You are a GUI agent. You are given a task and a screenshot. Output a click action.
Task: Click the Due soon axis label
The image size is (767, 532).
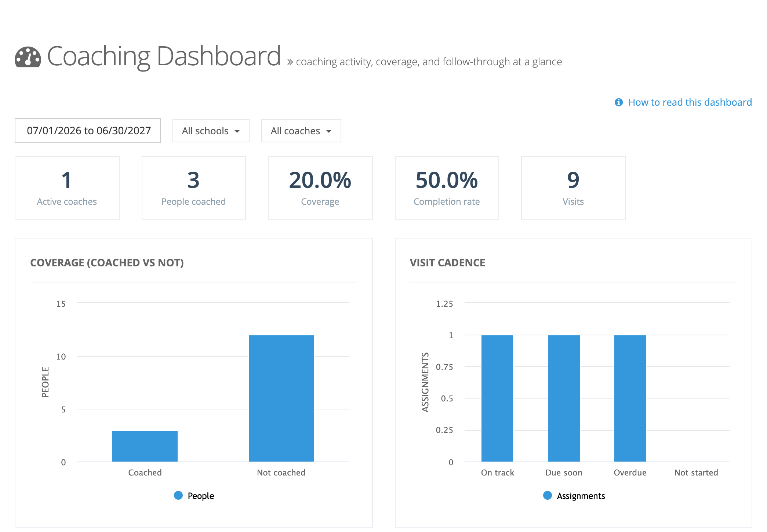(564, 473)
